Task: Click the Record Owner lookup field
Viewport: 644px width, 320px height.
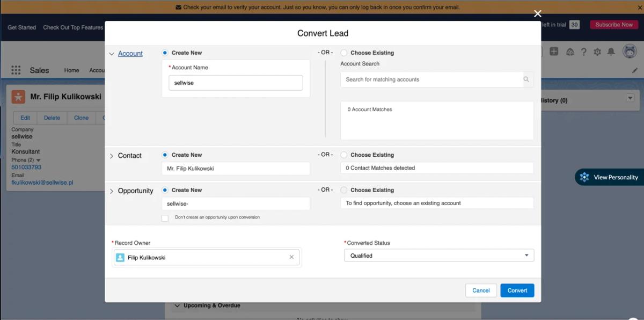Action: [x=207, y=257]
